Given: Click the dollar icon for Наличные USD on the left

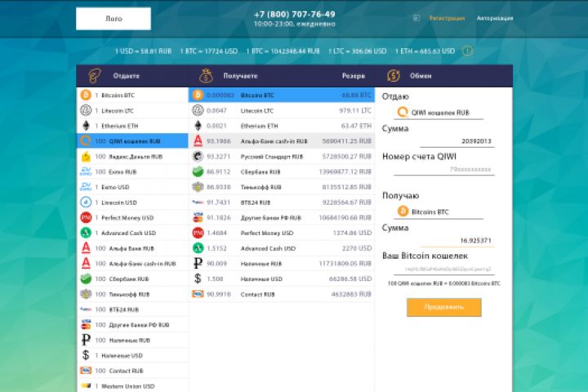Looking at the screenshot, I should point(86,355).
